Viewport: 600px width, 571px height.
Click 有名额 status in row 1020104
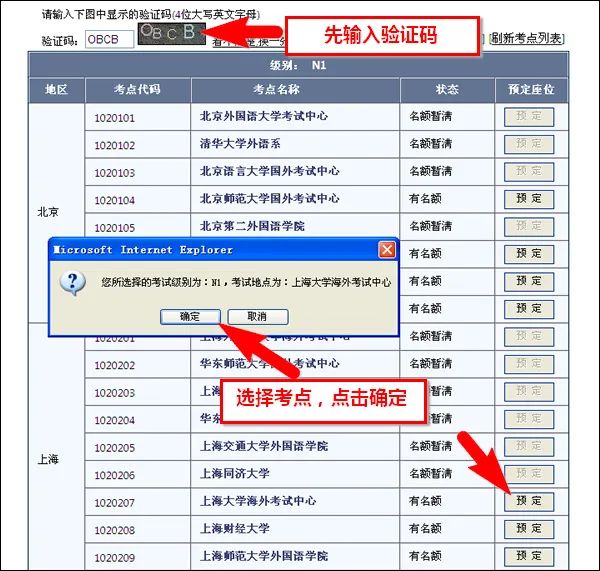pos(425,199)
